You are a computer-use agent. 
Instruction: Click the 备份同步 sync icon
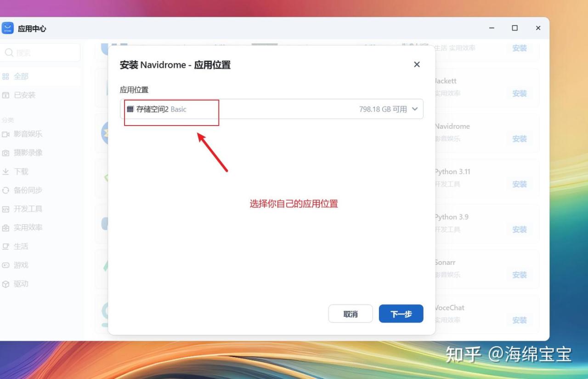tap(6, 190)
